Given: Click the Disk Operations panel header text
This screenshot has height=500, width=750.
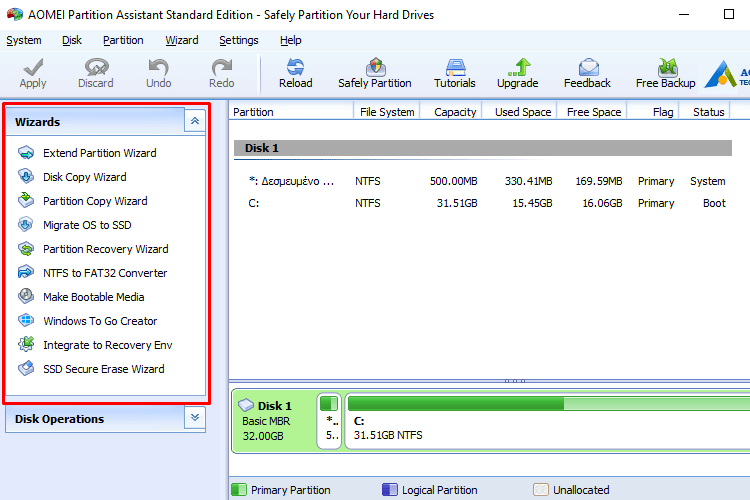Looking at the screenshot, I should [59, 419].
